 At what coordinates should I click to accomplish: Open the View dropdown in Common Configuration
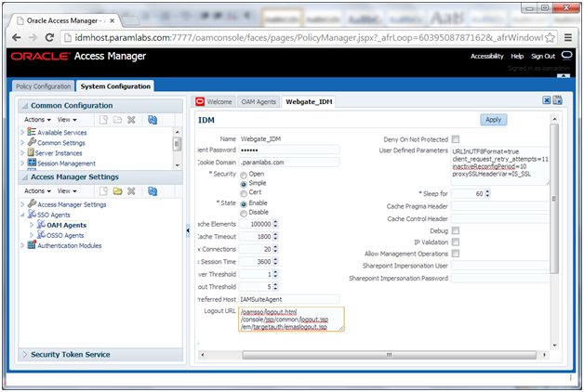67,120
